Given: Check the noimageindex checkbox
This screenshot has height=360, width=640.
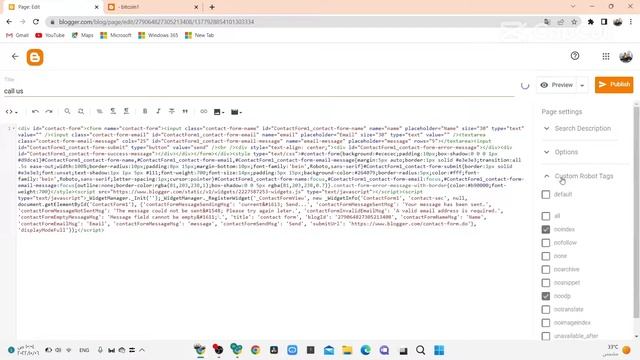Looking at the screenshot, I should (x=546, y=322).
